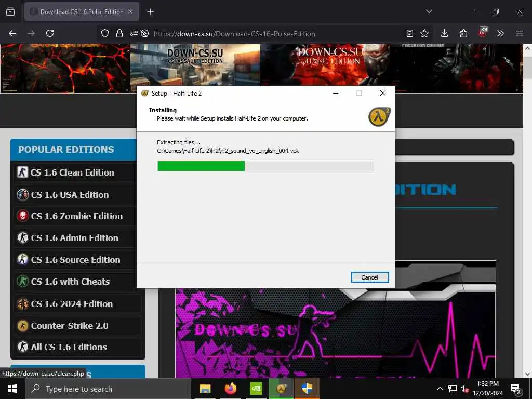Open the lava themed edition banner

pos(65,68)
